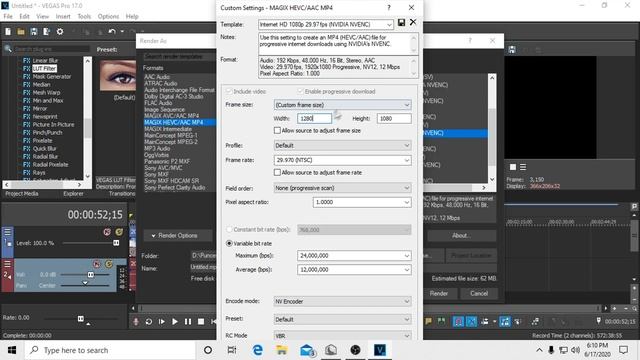Open the help question mark in Custom Settings
The height and width of the screenshot is (360, 640).
pos(389,7)
